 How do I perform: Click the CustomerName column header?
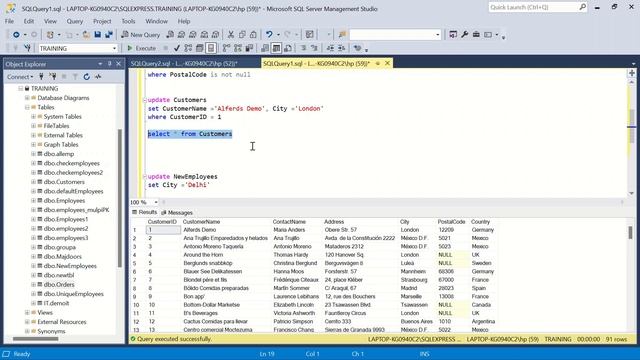point(202,222)
